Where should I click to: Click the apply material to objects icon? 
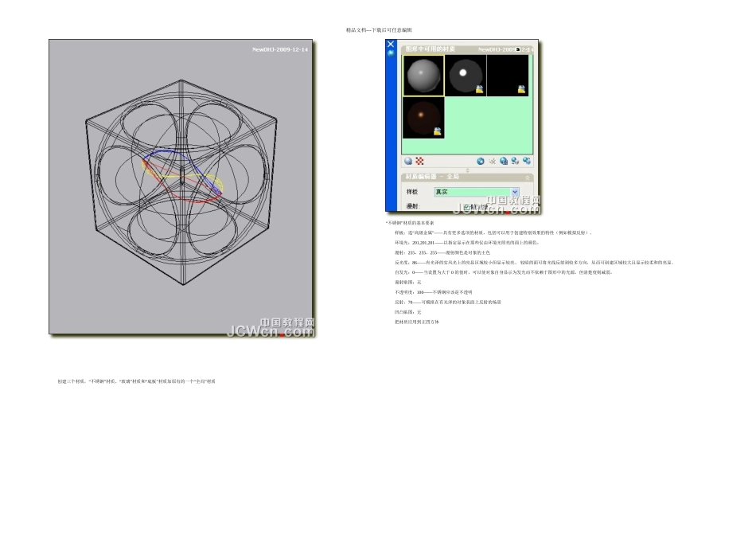515,161
